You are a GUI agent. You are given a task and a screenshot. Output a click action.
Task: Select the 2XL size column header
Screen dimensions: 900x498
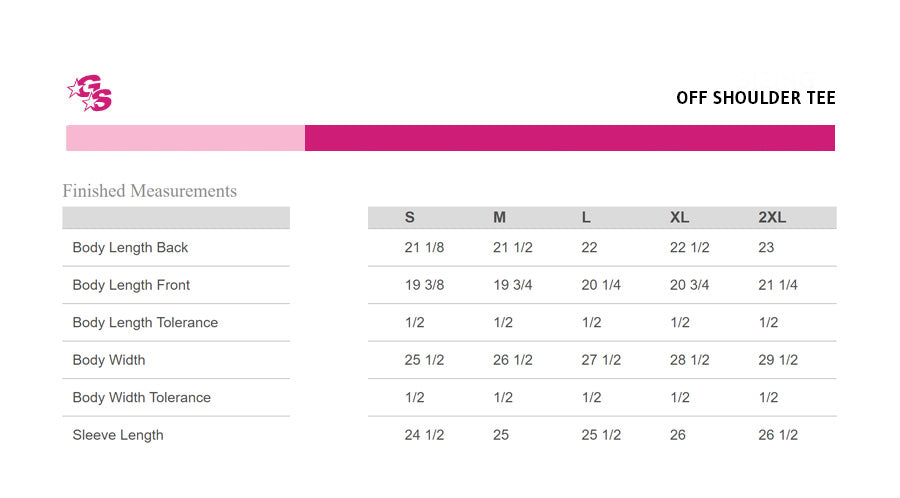tap(772, 217)
